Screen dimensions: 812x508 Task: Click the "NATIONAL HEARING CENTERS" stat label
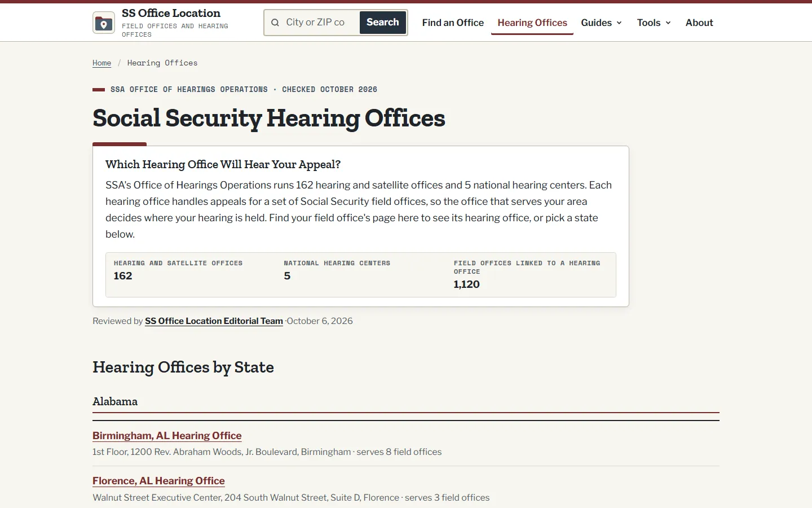(337, 263)
